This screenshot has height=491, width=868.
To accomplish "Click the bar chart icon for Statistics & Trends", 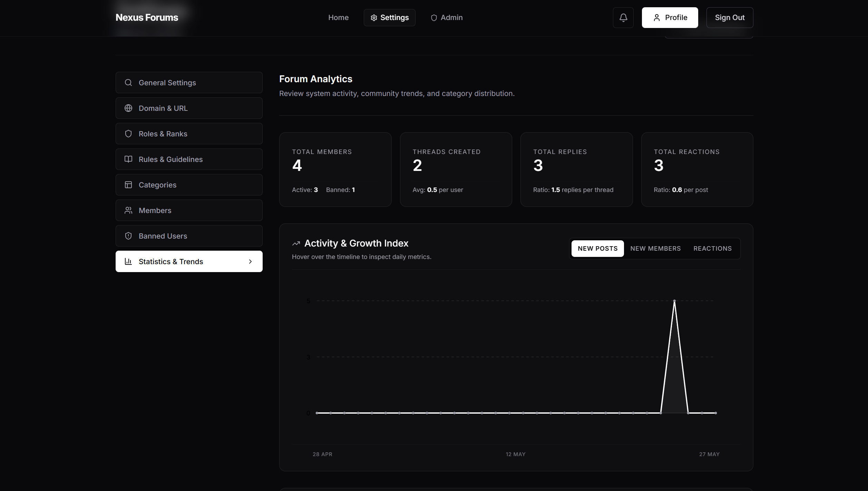I will click(128, 261).
